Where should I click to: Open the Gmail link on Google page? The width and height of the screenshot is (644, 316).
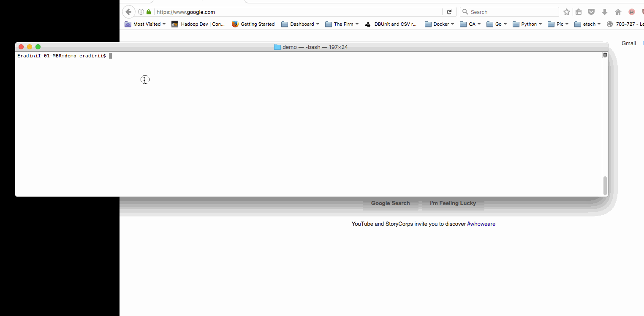point(628,43)
